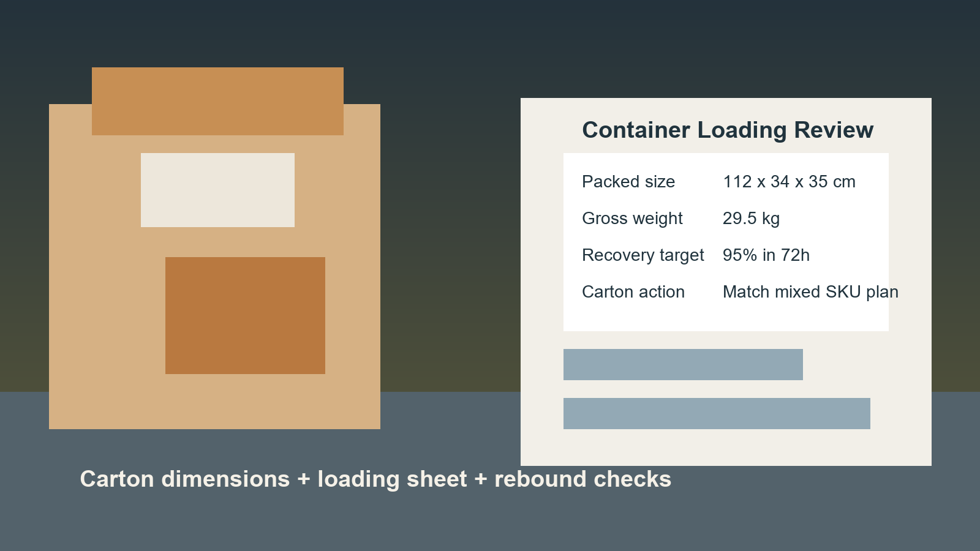Click the longer blue-gray bar
Screen dimensions: 980x551
pos(717,413)
